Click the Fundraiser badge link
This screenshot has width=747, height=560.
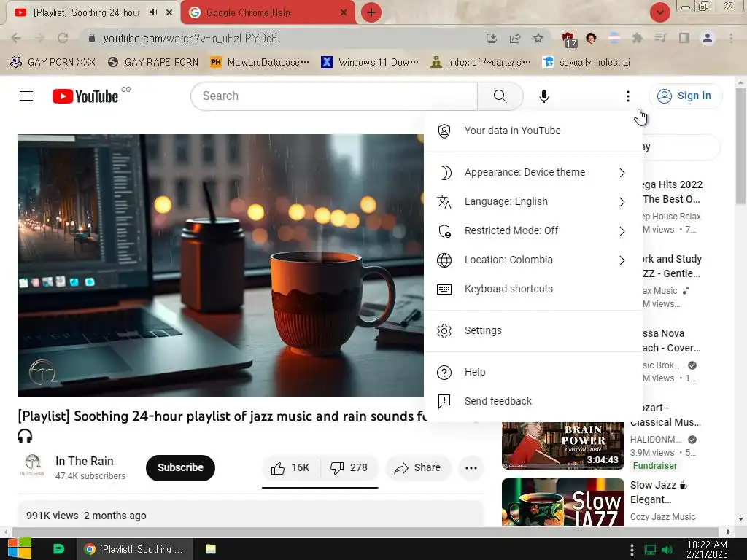[655, 466]
